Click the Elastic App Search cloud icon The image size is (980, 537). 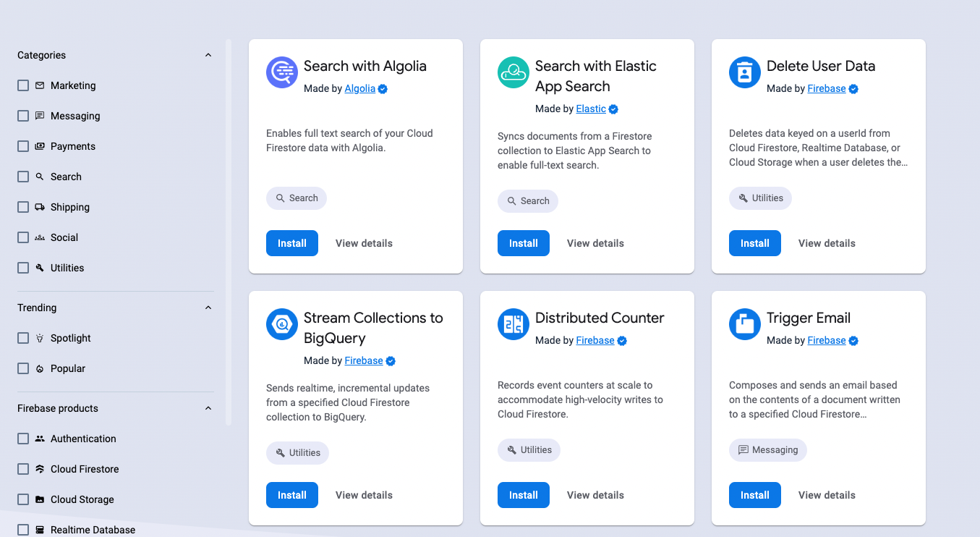pyautogui.click(x=514, y=72)
